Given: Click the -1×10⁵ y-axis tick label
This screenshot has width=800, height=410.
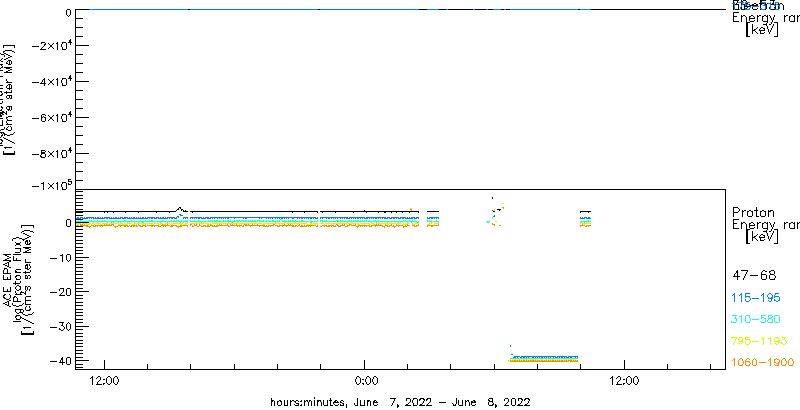Looking at the screenshot, I should click(x=52, y=186).
